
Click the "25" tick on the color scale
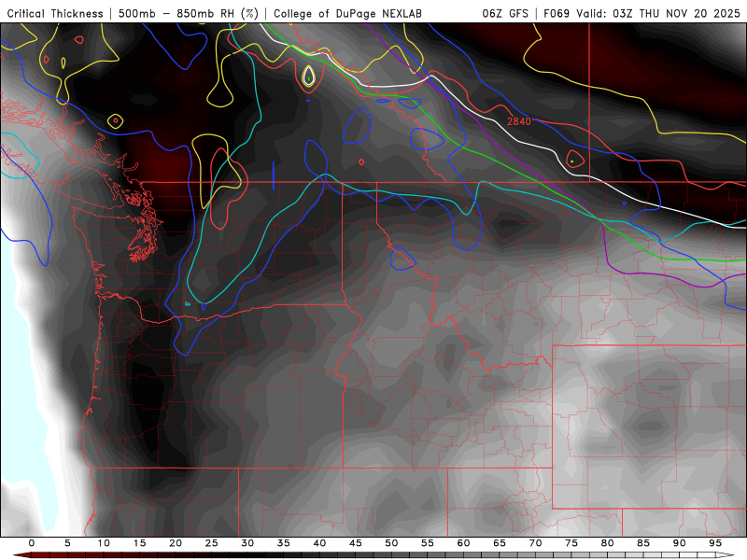[212, 543]
